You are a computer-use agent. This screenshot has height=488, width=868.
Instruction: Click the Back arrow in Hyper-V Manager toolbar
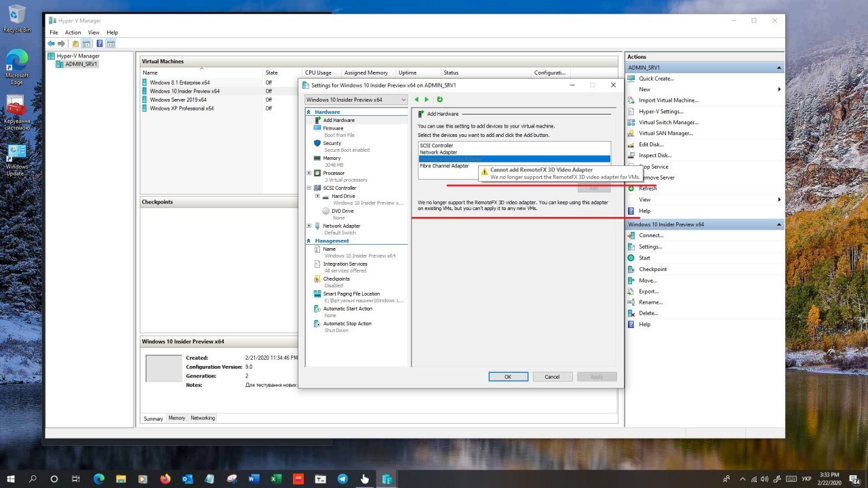click(x=51, y=43)
